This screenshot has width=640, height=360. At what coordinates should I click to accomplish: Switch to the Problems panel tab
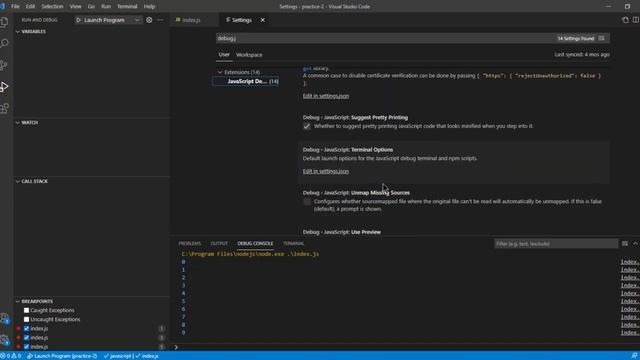coord(190,244)
